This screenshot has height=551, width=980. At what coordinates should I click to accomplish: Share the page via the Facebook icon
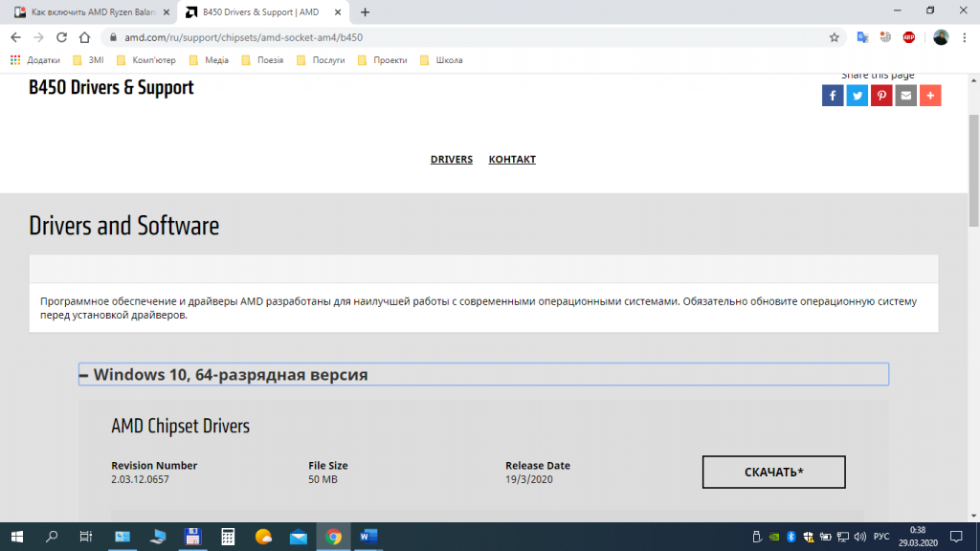coord(832,95)
